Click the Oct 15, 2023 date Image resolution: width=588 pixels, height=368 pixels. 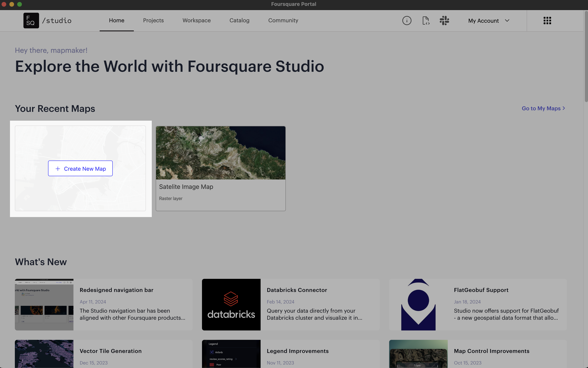click(467, 363)
